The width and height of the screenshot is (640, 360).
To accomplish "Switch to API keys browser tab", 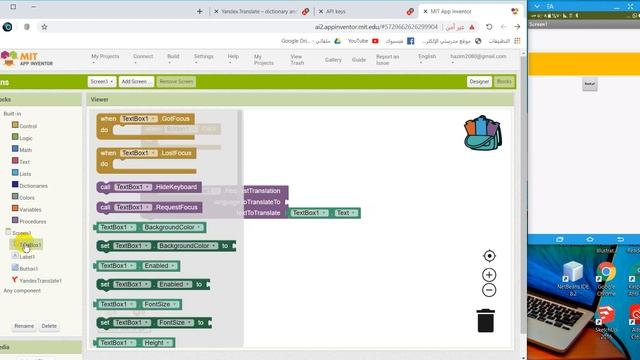I will [x=366, y=11].
